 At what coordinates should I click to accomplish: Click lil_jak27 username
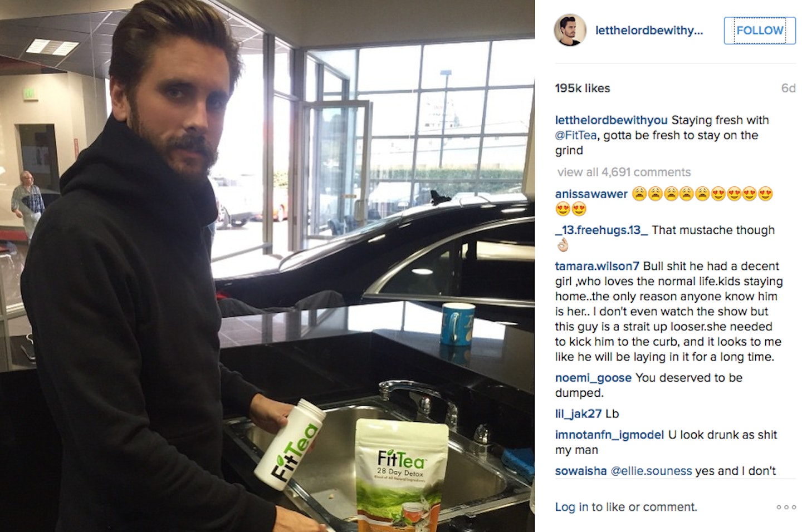pos(578,414)
